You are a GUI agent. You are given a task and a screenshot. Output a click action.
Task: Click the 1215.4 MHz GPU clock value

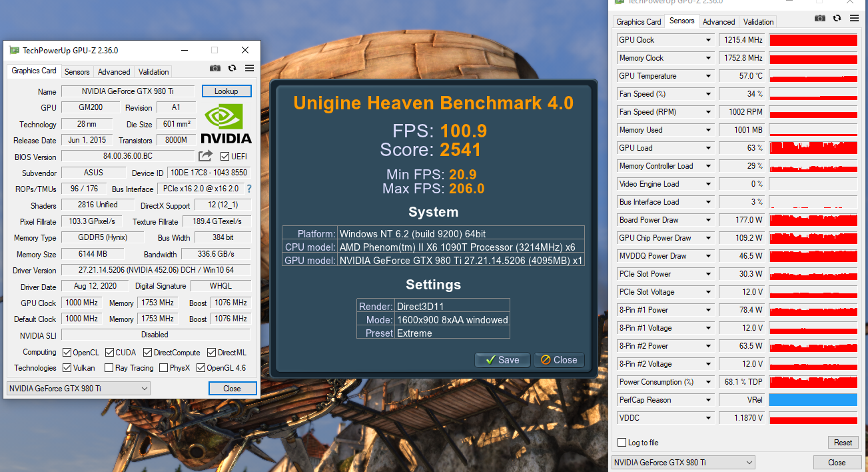(x=743, y=40)
